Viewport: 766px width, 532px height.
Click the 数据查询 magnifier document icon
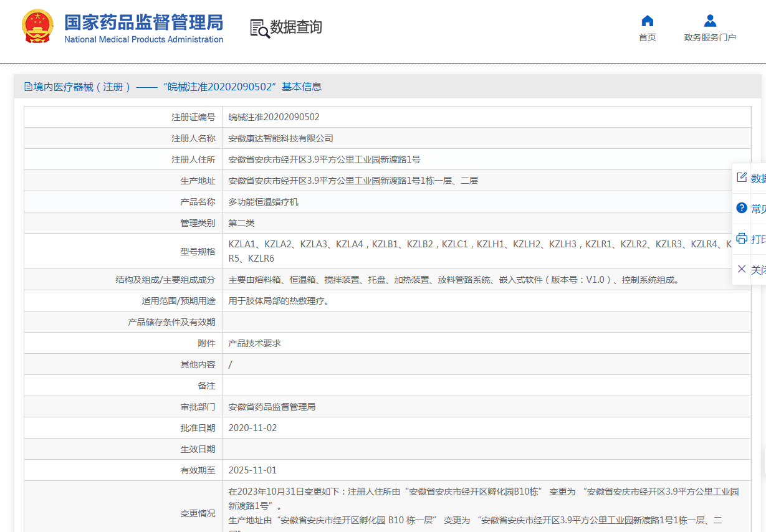tap(260, 29)
